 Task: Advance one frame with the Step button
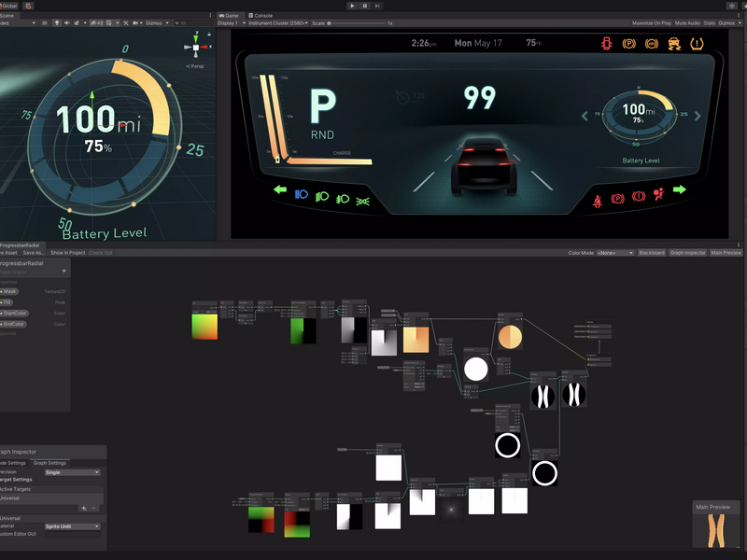pos(377,6)
